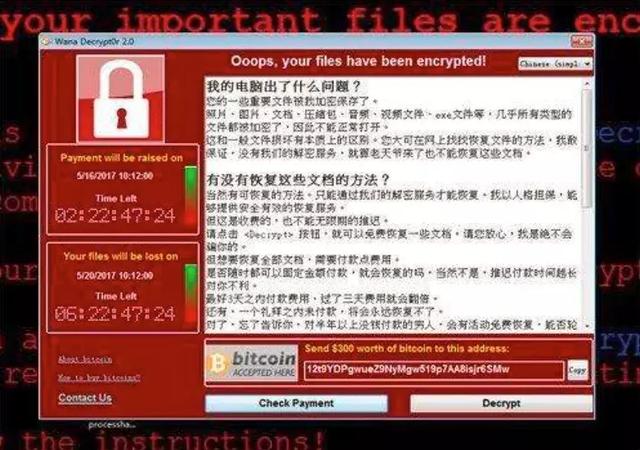The height and width of the screenshot is (450, 640).
Task: Click the payment raise progress bar
Action: tap(191, 196)
